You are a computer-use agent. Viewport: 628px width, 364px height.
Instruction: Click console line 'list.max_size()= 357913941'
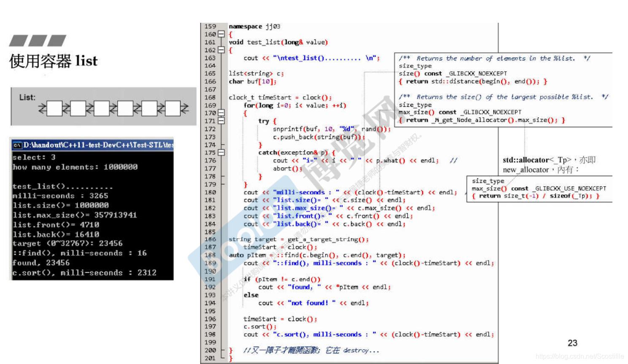click(x=75, y=215)
